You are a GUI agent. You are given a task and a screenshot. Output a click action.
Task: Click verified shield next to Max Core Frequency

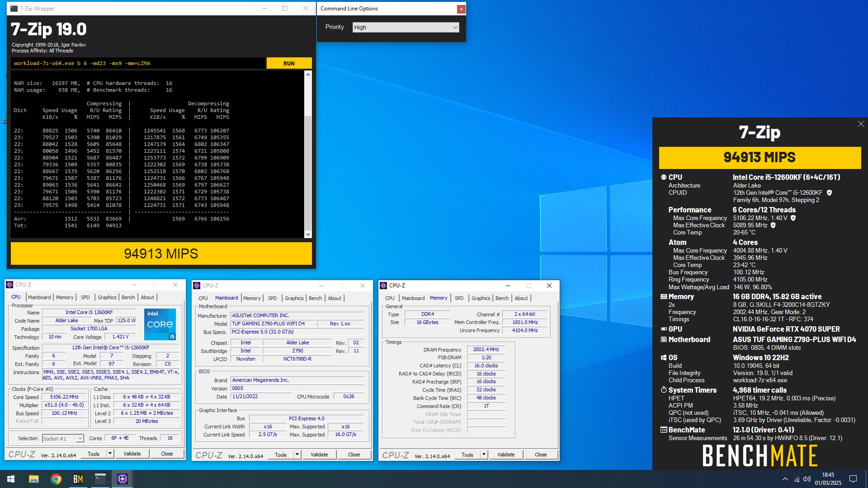point(793,218)
